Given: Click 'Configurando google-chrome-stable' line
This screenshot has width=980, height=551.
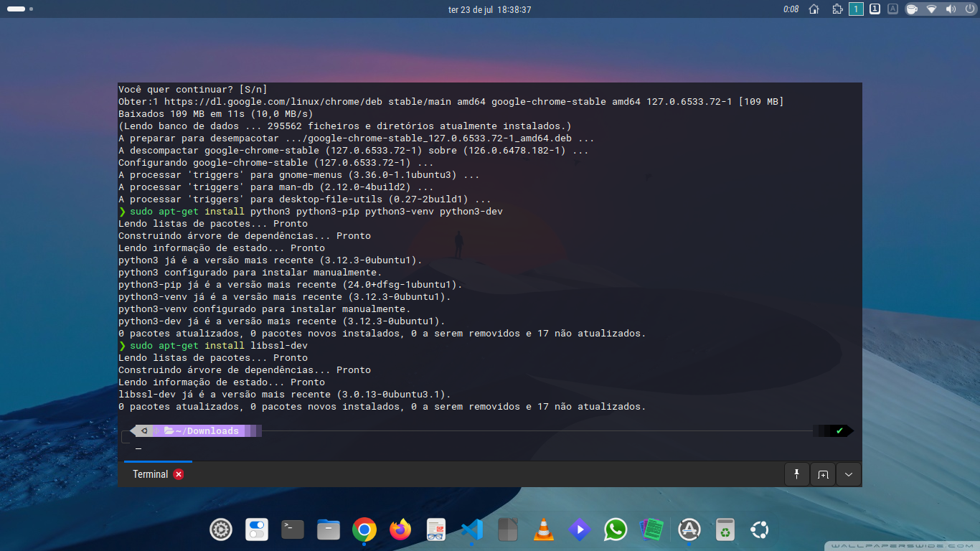Looking at the screenshot, I should coord(276,163).
